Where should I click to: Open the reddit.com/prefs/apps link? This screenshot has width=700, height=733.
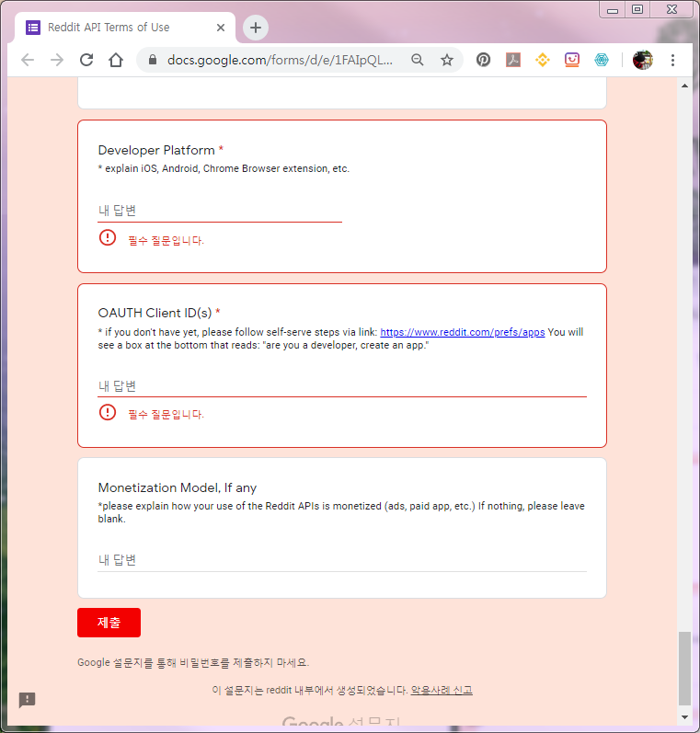coord(463,332)
